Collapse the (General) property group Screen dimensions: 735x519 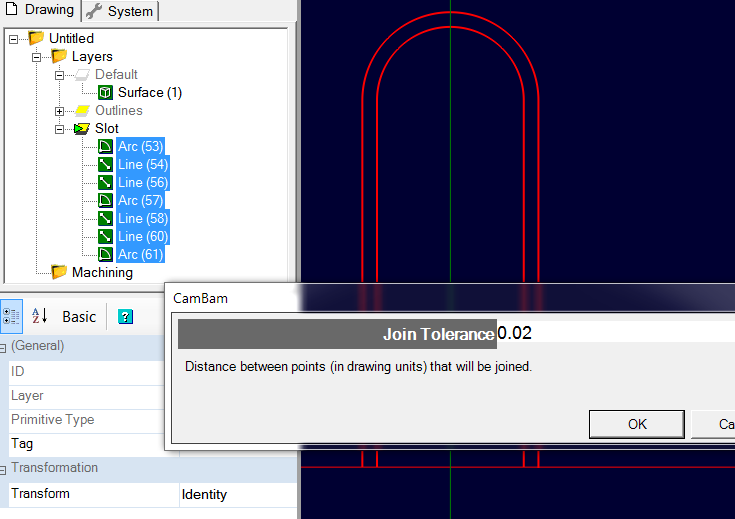[x=3, y=347]
